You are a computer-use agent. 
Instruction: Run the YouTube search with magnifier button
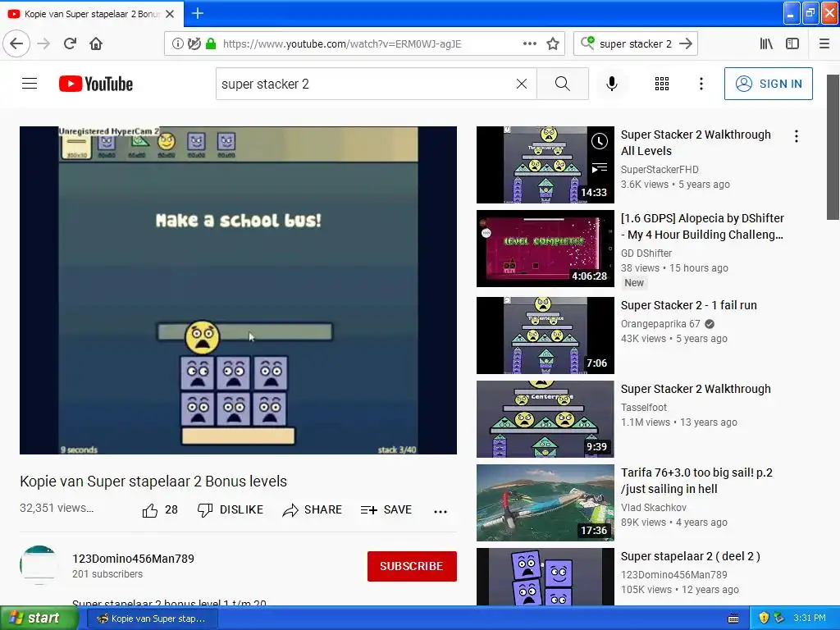tap(563, 84)
